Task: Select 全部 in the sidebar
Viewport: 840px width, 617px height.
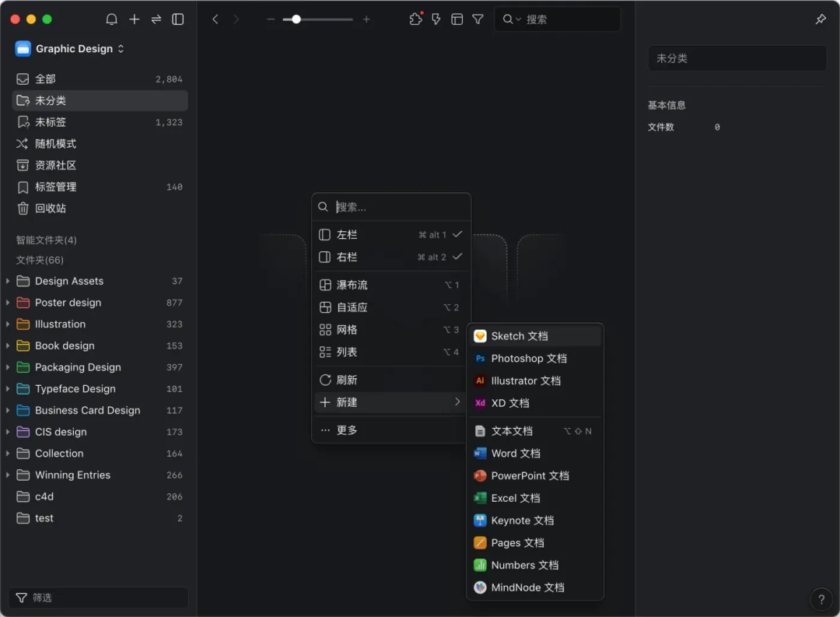Action: point(100,79)
